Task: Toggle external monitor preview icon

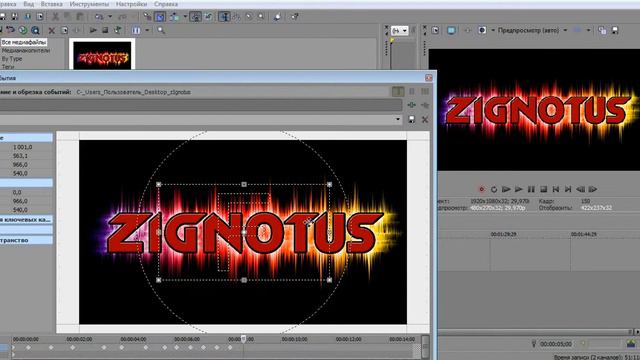Action: [451, 30]
